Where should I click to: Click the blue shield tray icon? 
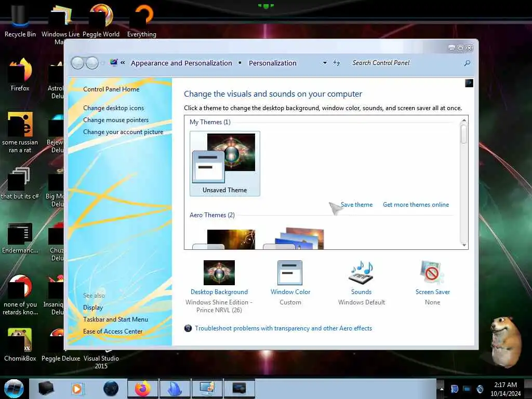pyautogui.click(x=454, y=389)
